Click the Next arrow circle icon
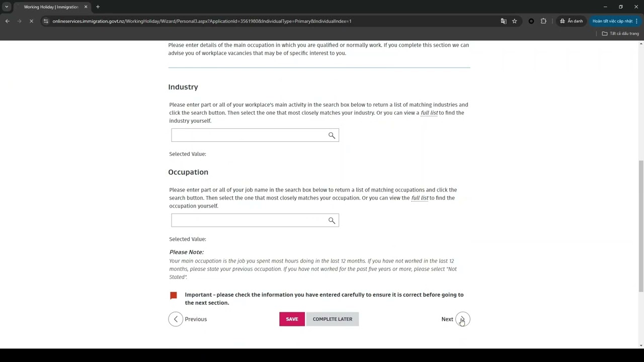 tap(462, 319)
